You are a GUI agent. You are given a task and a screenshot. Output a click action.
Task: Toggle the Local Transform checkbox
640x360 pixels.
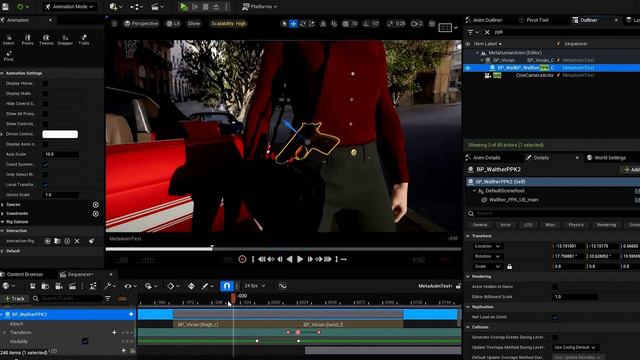coord(45,185)
